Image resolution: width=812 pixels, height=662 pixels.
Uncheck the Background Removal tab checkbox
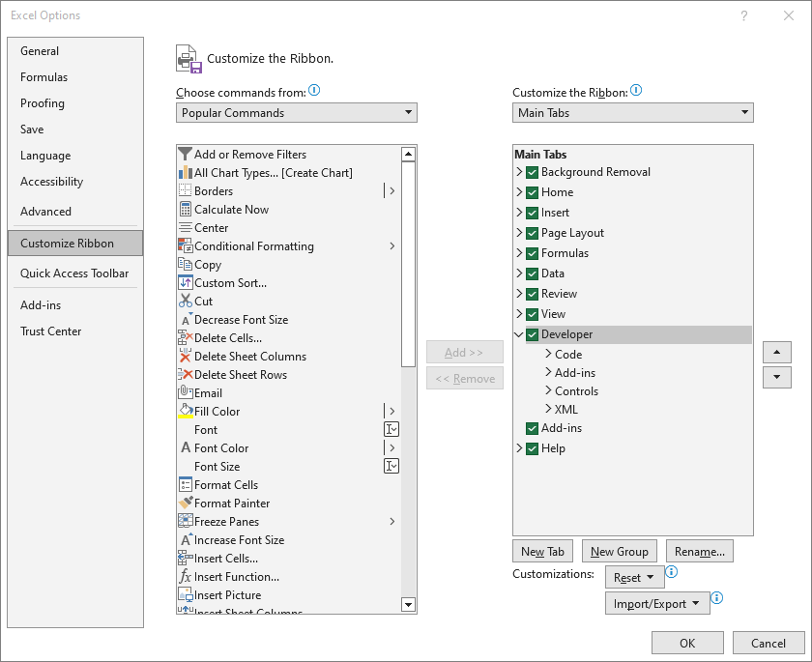[x=532, y=172]
